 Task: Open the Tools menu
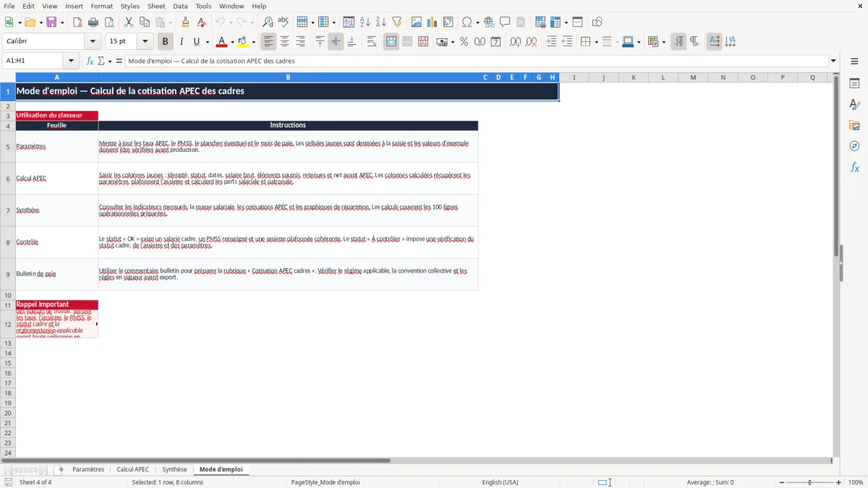coord(203,6)
